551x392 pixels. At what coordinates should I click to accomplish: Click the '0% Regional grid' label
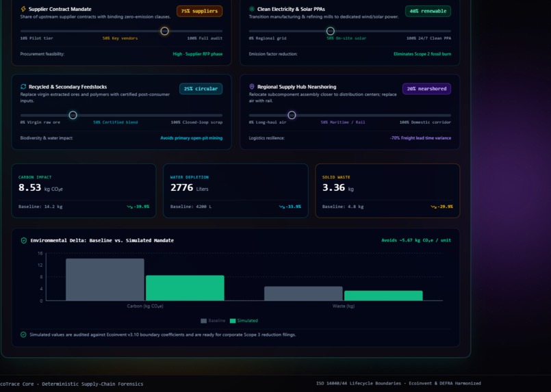[268, 38]
